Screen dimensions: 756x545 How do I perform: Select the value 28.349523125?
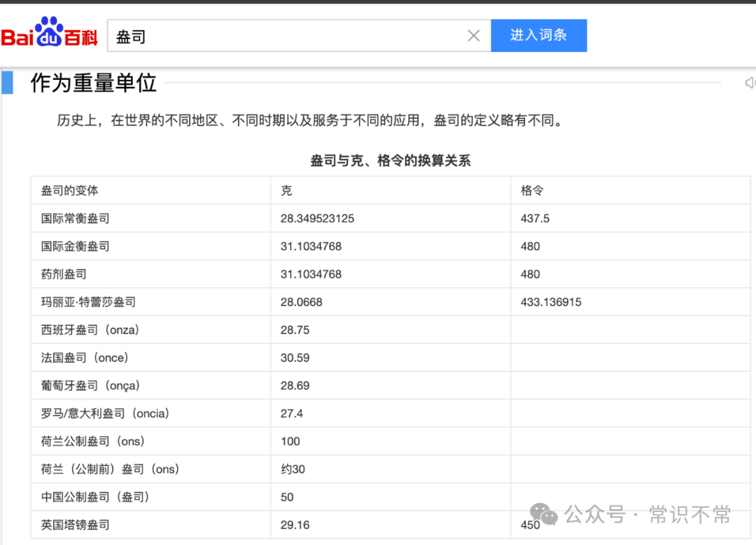pos(317,219)
